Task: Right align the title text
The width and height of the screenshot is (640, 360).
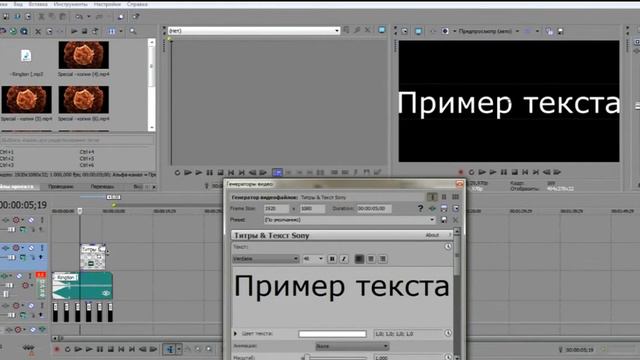Action: point(382,259)
